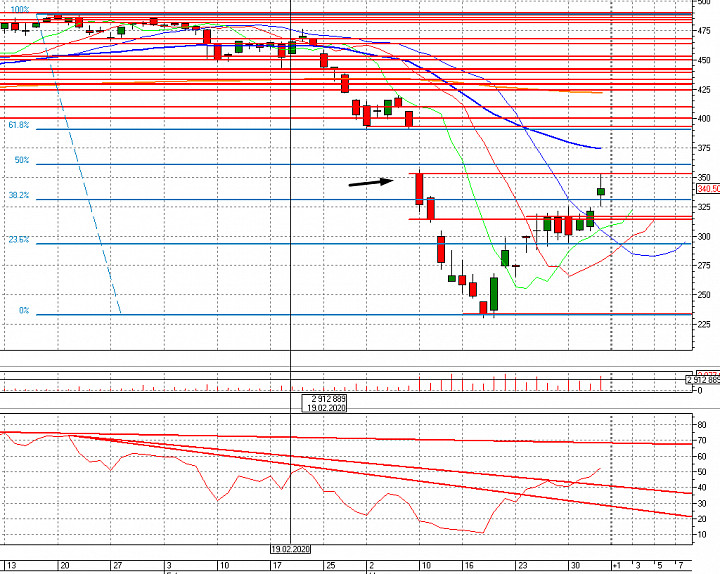720x574 pixels.
Task: Select the latest green candle near 340
Action: (601, 191)
